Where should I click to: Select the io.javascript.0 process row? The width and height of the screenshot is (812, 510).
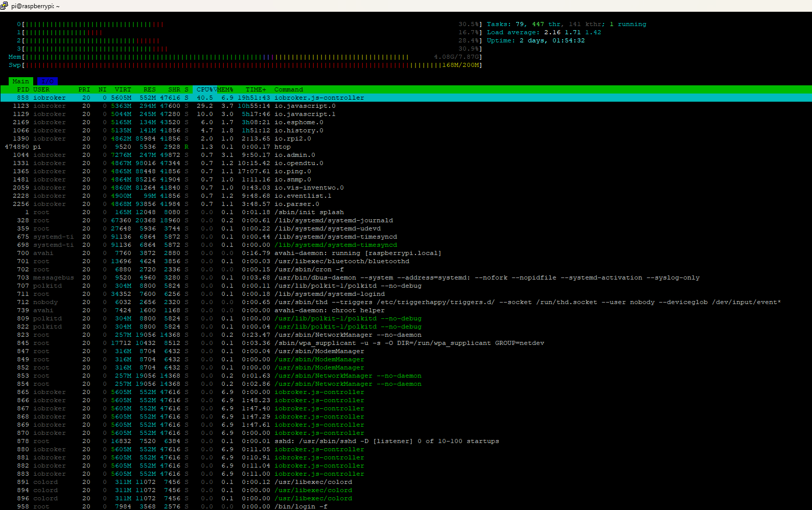click(305, 106)
